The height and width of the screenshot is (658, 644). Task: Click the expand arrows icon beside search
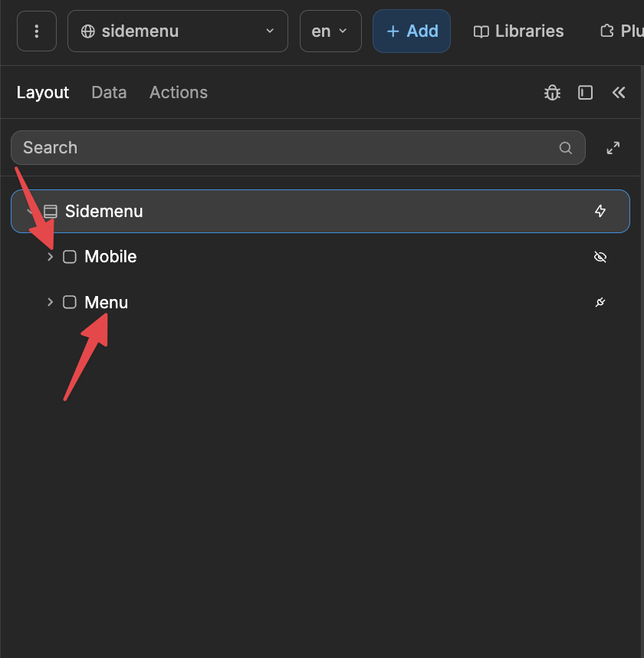[x=613, y=147]
